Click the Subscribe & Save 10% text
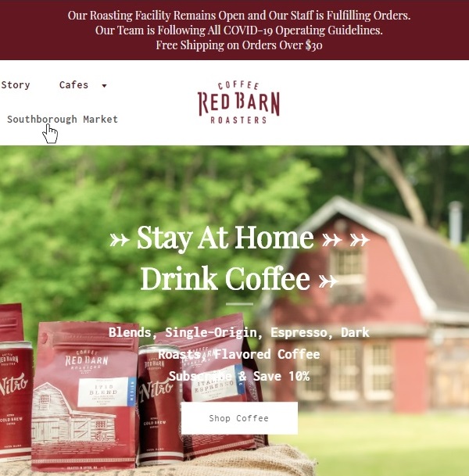The height and width of the screenshot is (476, 469). [239, 377]
